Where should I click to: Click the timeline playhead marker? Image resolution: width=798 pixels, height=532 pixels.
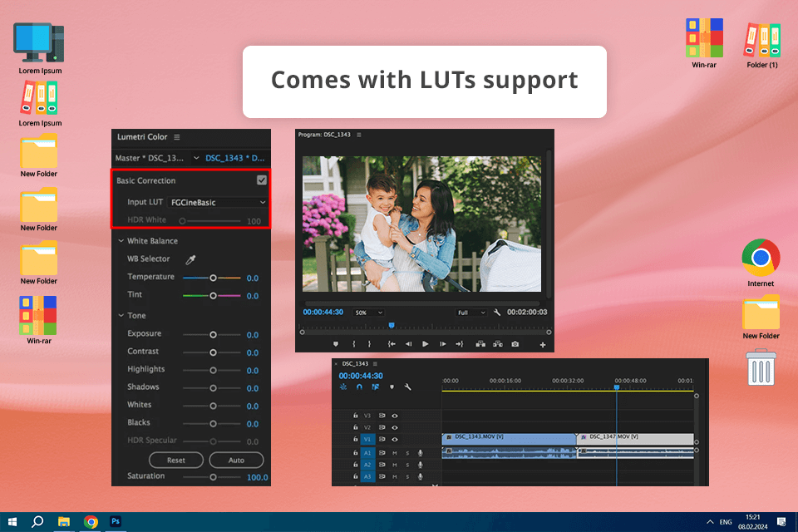tap(617, 387)
